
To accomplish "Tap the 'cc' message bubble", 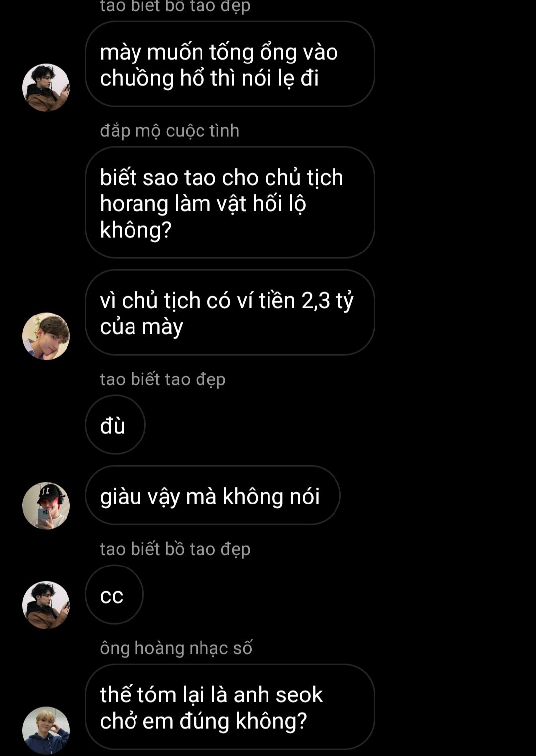I will (x=114, y=594).
